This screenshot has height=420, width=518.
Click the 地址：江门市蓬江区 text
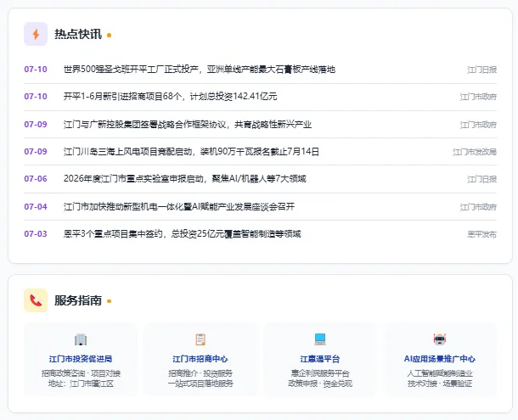[81, 384]
